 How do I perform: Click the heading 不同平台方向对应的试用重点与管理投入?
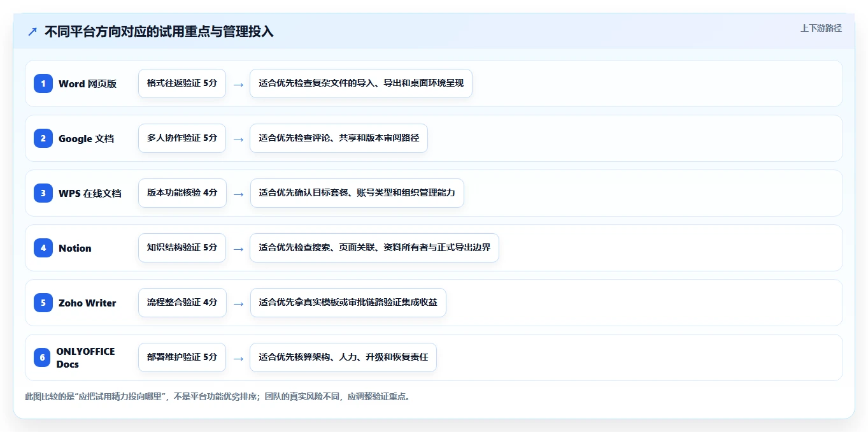(x=159, y=32)
